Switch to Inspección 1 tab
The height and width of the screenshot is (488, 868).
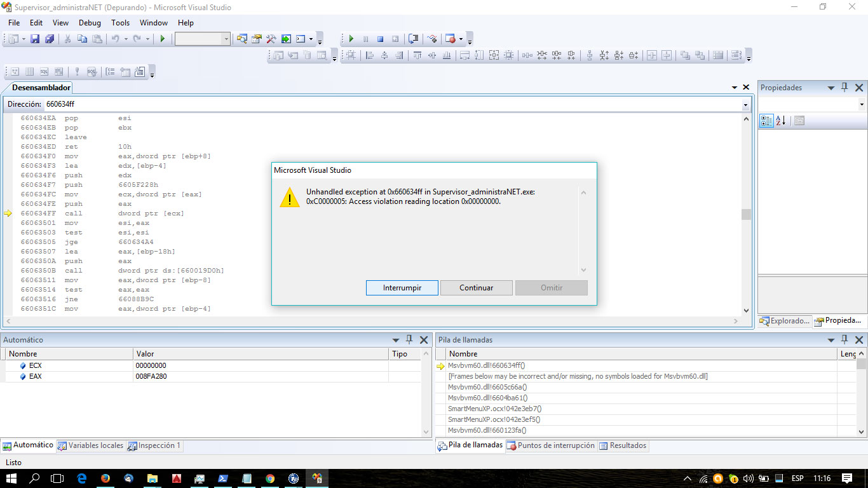click(x=154, y=445)
